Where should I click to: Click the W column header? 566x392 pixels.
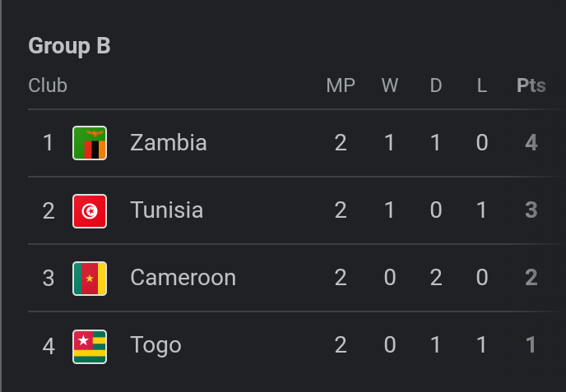click(x=389, y=85)
